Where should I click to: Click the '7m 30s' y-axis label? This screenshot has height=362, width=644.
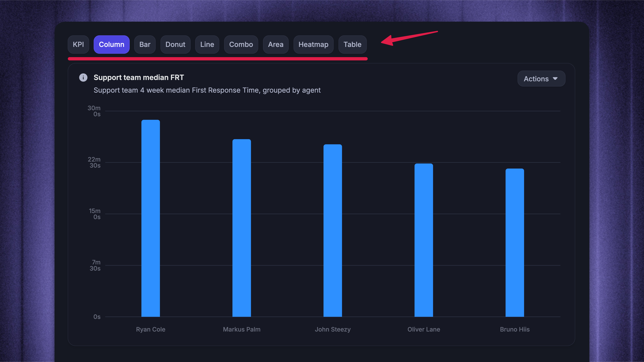click(x=95, y=265)
